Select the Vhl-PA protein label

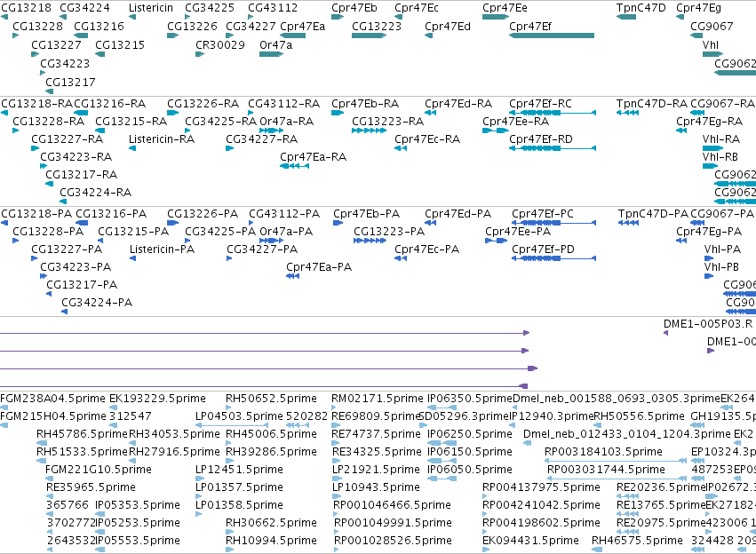click(722, 249)
